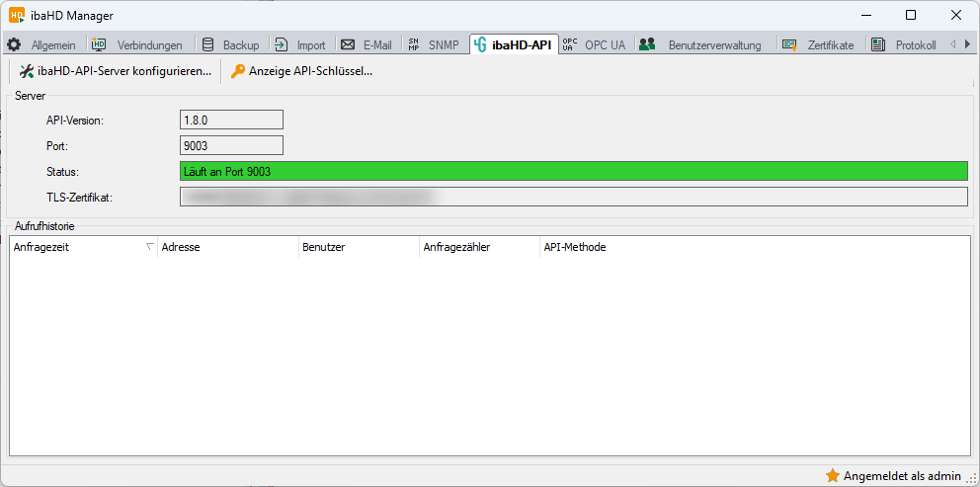Click the TLS-Zertifikat label
The width and height of the screenshot is (980, 487).
79,198
